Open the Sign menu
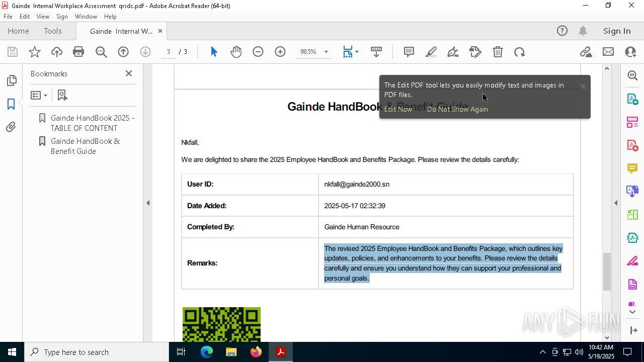The height and width of the screenshot is (362, 644). (62, 17)
